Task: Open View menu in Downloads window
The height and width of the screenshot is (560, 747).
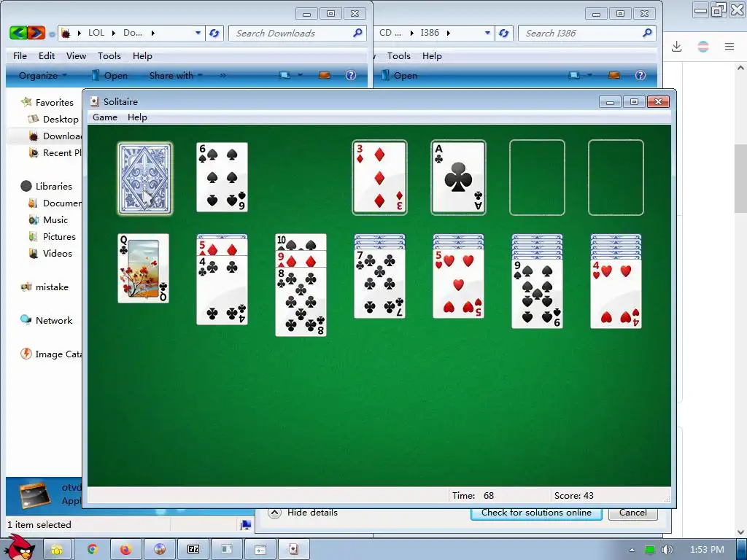Action: pos(76,55)
